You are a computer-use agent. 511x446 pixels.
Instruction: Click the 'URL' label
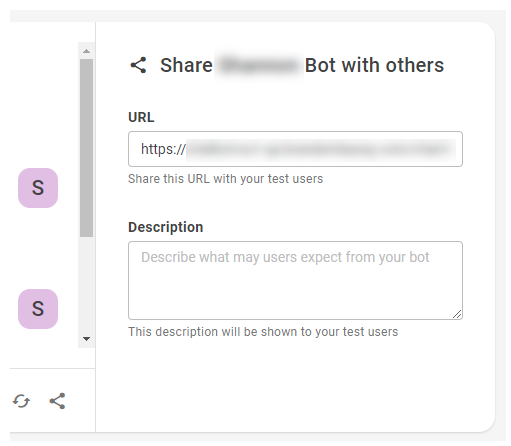[141, 117]
